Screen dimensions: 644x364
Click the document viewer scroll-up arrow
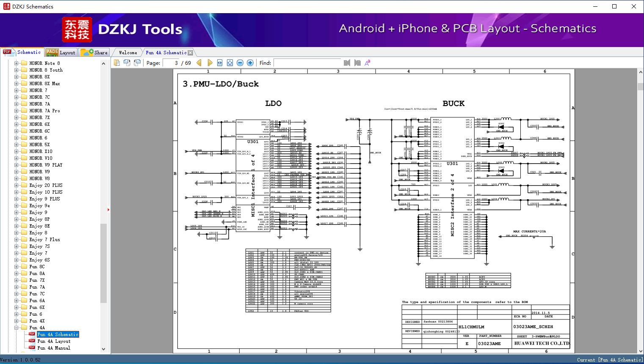point(640,72)
